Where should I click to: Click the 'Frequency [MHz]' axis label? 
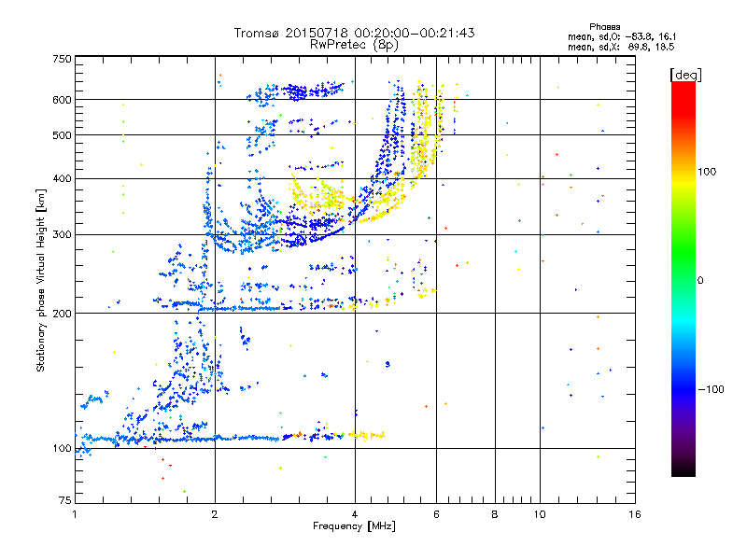[x=354, y=526]
